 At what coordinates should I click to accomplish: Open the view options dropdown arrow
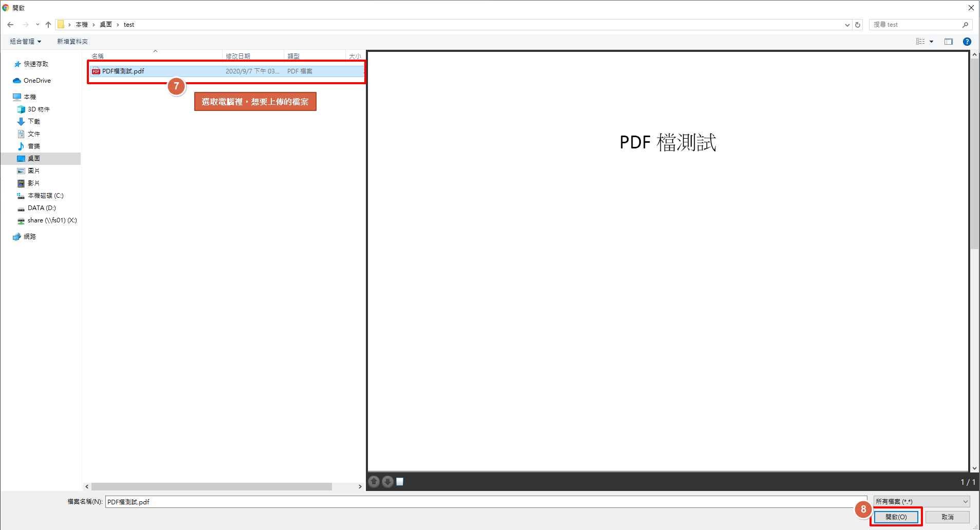tap(931, 42)
